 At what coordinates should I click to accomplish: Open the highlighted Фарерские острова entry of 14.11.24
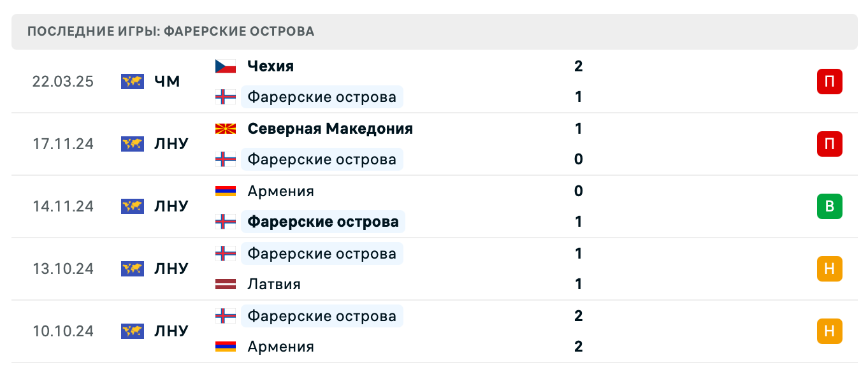[x=323, y=222]
